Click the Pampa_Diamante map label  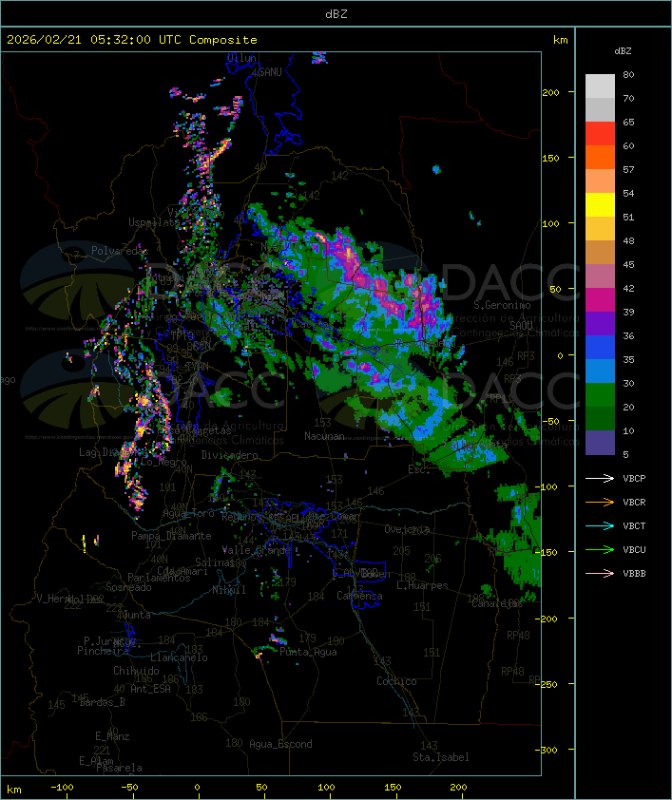(171, 536)
